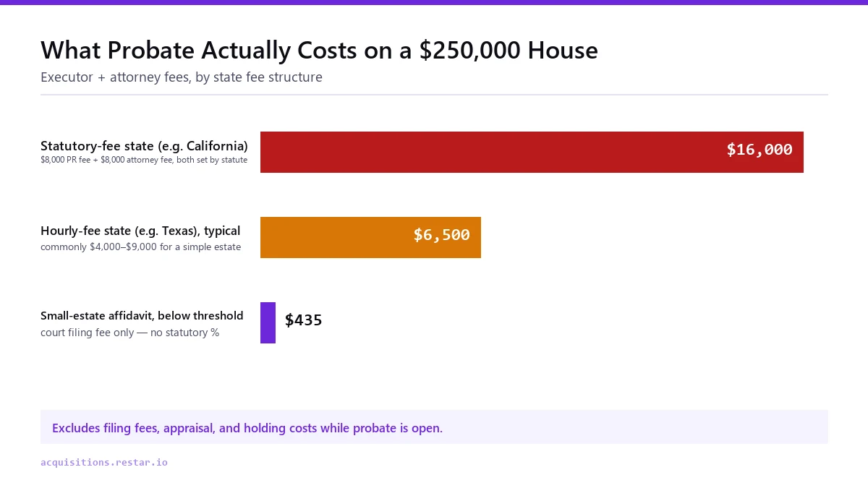This screenshot has width=868, height=488.
Task: Click the red $16,000 statutory-fee bar
Action: [532, 152]
